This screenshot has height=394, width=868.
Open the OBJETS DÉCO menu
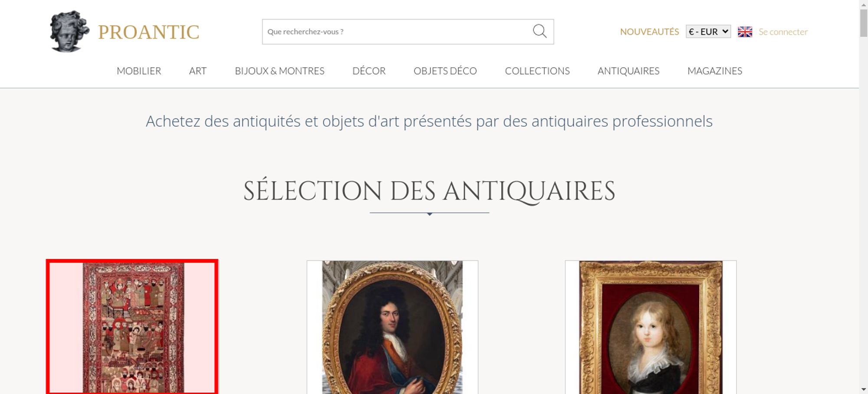pos(445,71)
